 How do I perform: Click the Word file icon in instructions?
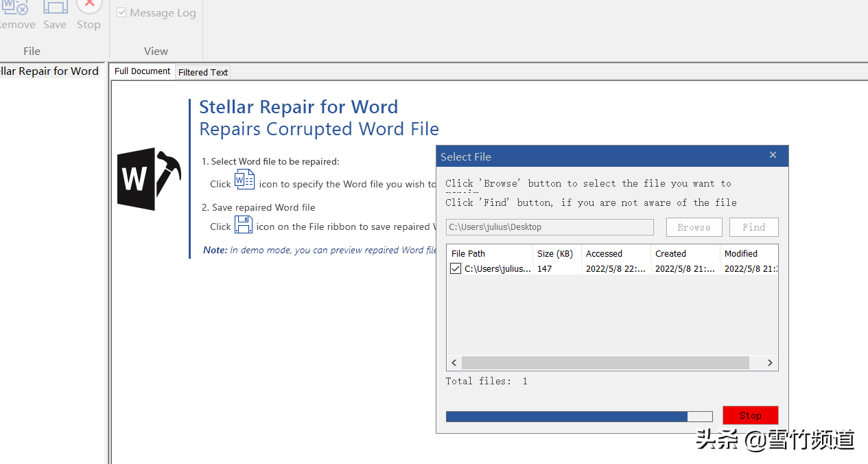pyautogui.click(x=244, y=180)
